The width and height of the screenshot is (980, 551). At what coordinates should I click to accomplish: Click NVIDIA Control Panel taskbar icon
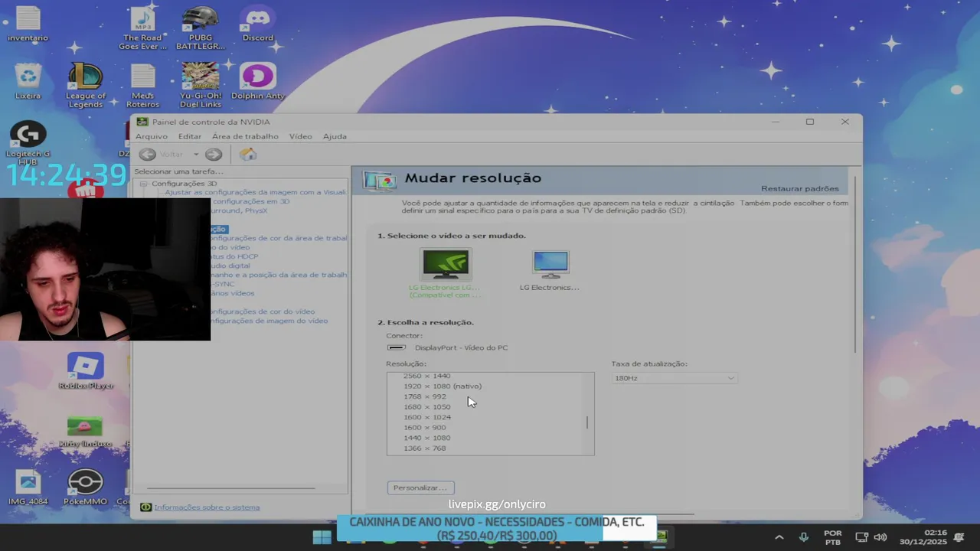pos(660,536)
